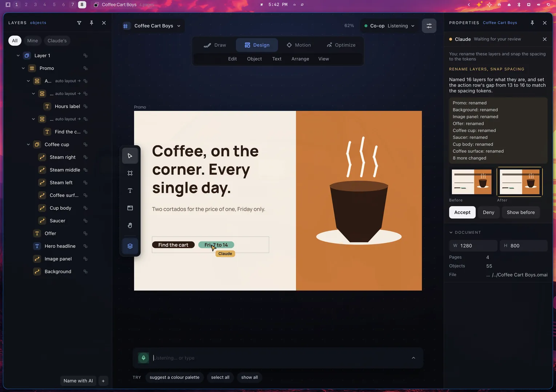
Task: Filter layers by Claude's tab
Action: [57, 41]
